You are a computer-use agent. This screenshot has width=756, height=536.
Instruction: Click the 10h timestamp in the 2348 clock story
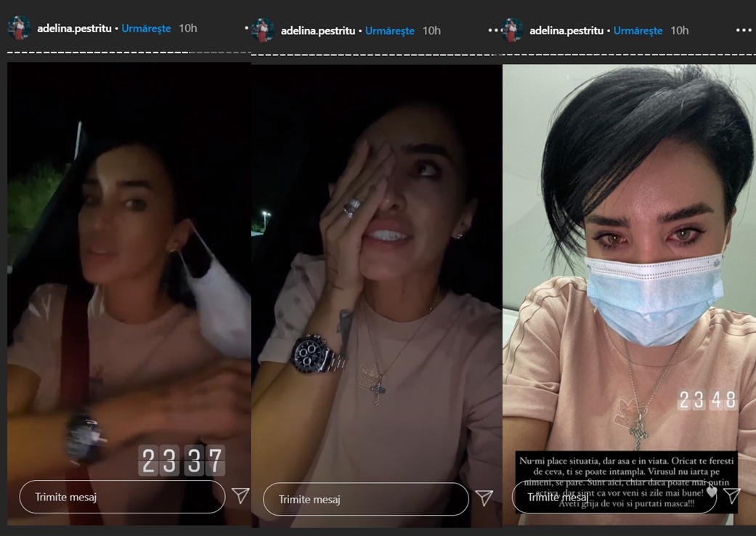tap(679, 31)
